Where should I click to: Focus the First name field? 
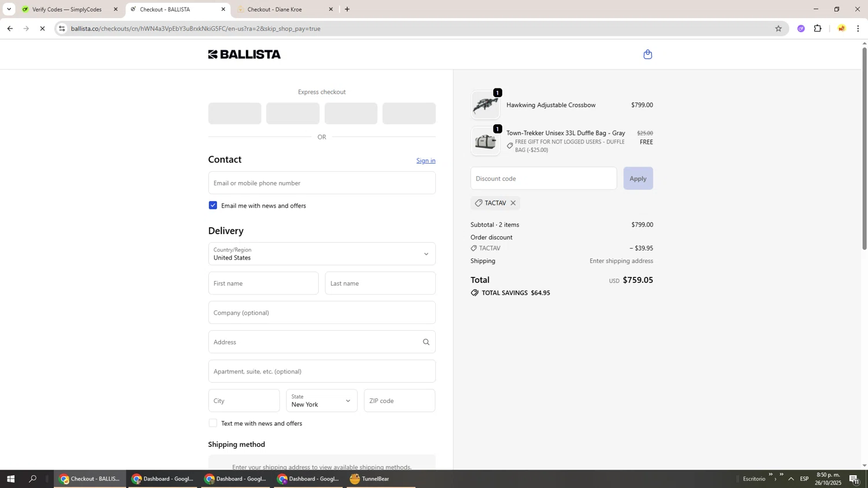[x=263, y=283]
